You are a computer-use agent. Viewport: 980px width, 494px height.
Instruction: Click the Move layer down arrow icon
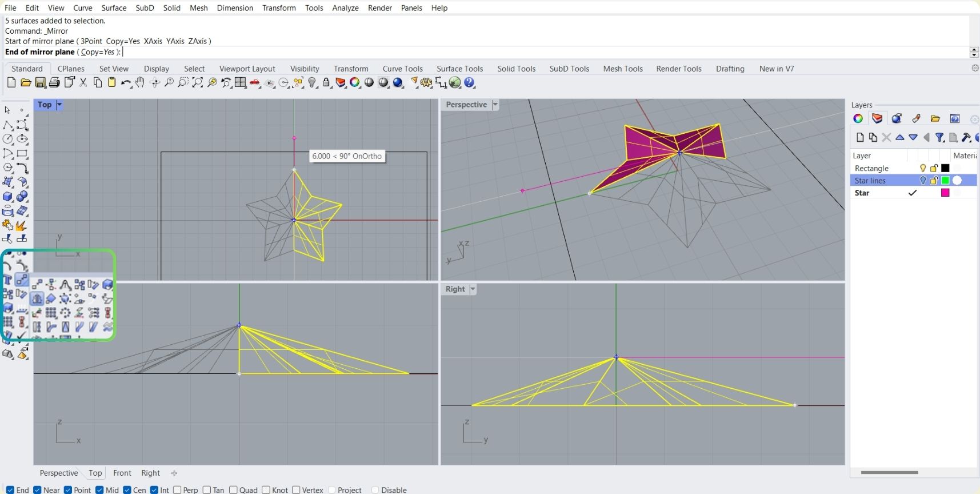tap(913, 137)
